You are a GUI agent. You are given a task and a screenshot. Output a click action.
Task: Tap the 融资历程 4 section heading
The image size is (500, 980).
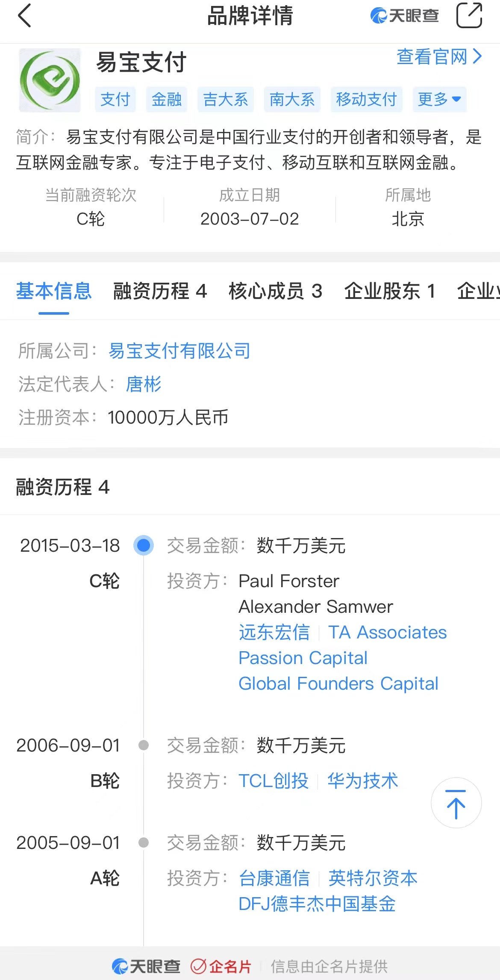click(x=63, y=487)
